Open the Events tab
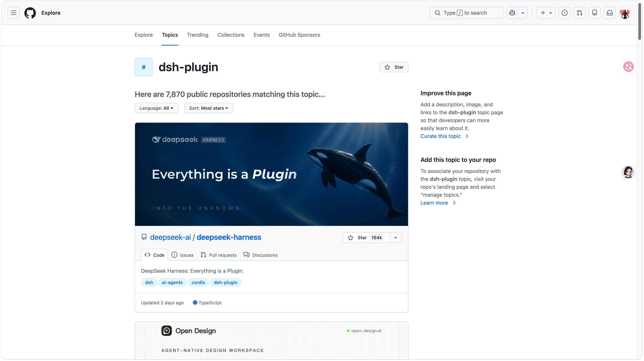 pos(262,35)
